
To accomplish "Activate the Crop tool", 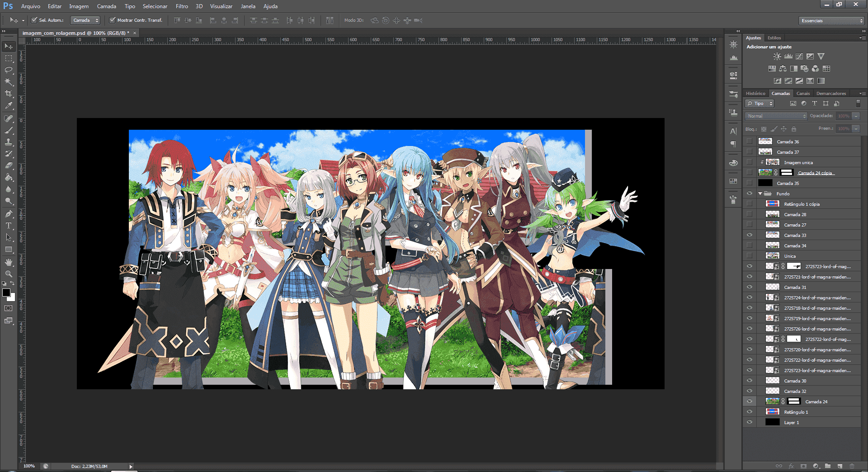I will tap(9, 94).
